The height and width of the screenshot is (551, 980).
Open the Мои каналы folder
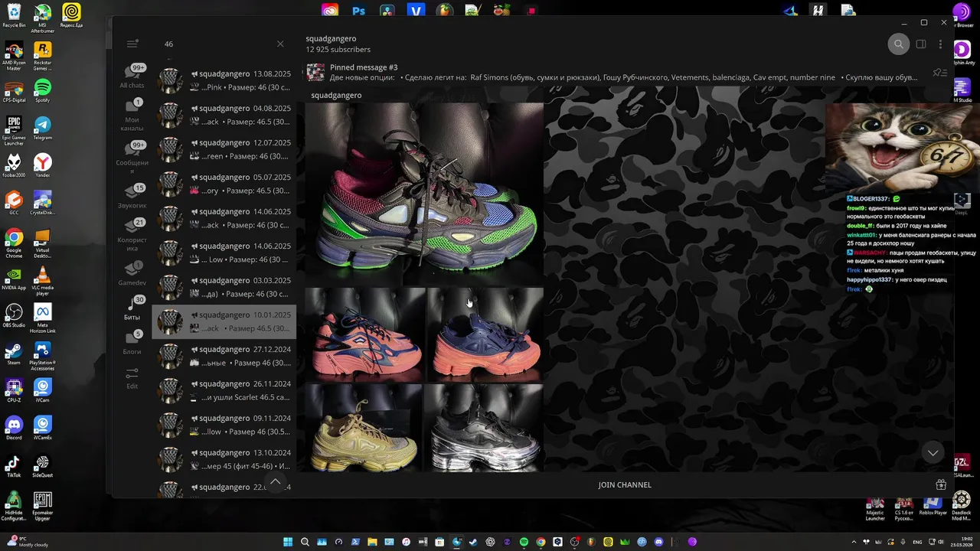click(132, 115)
